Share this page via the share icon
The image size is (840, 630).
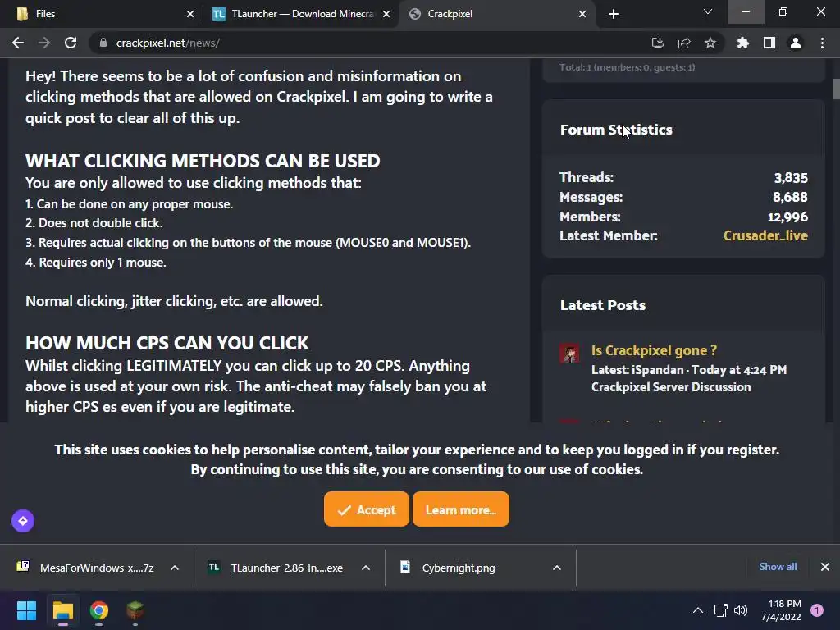coord(683,43)
